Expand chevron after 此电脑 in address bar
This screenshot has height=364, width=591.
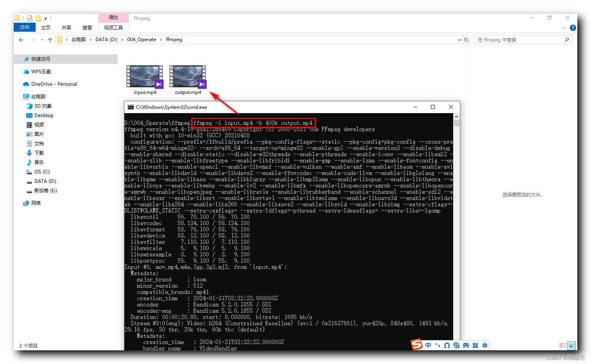91,40
